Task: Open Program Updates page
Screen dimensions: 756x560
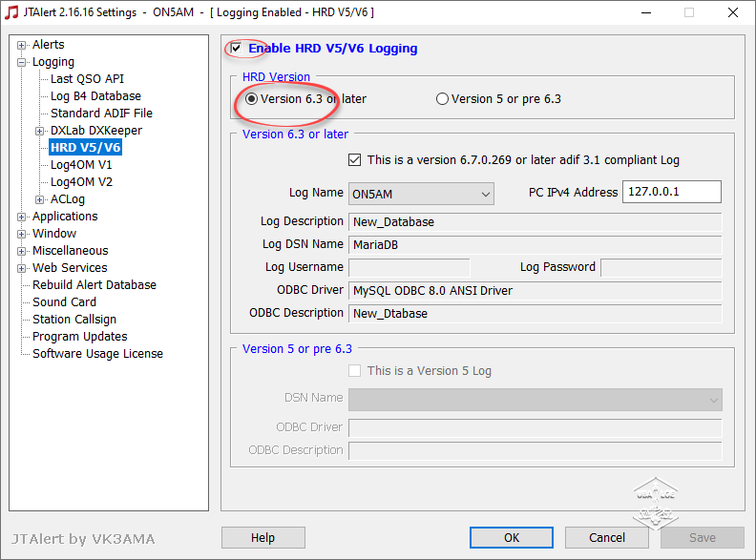Action: pos(79,337)
